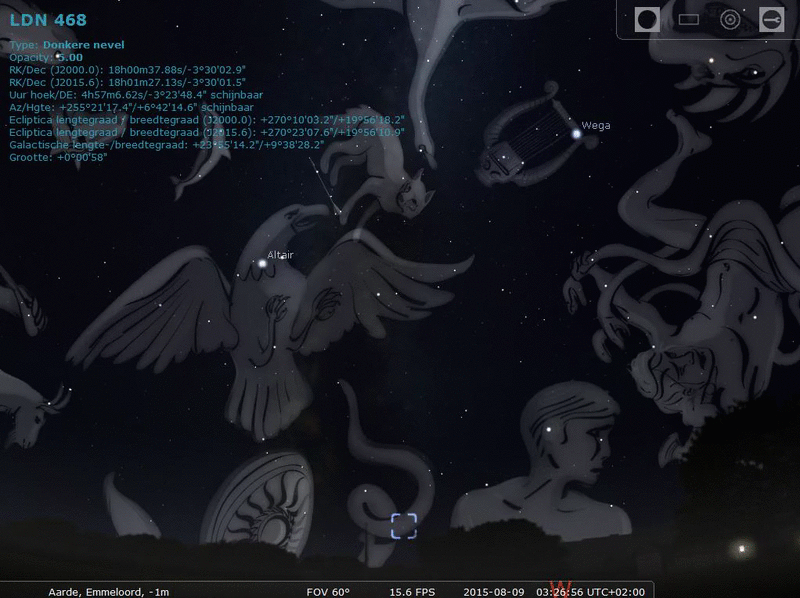Click the 'Galactische lengte-/breedtegraad' line

point(167,145)
